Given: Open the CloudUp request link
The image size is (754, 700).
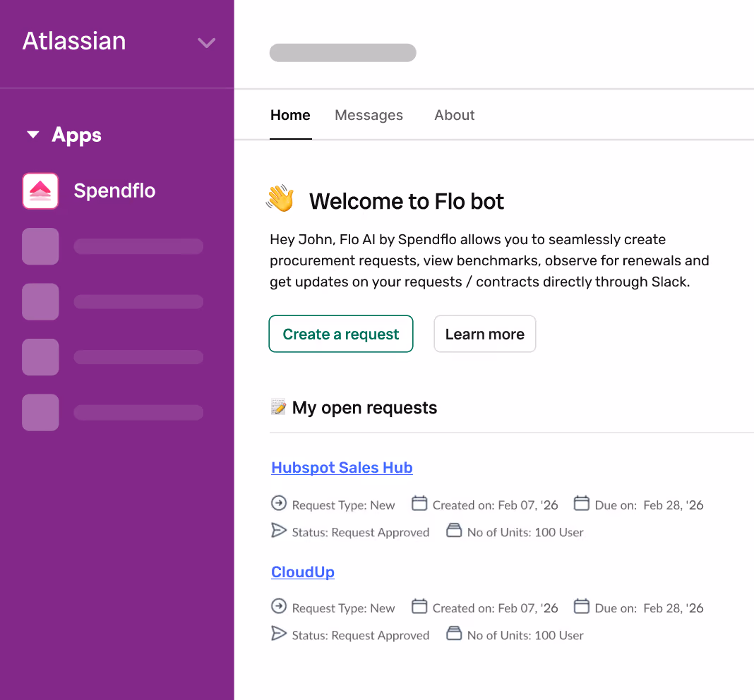Looking at the screenshot, I should pyautogui.click(x=303, y=572).
